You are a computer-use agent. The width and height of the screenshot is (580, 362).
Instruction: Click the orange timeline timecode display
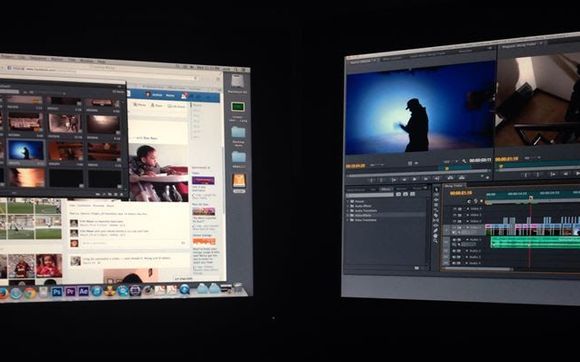point(461,193)
